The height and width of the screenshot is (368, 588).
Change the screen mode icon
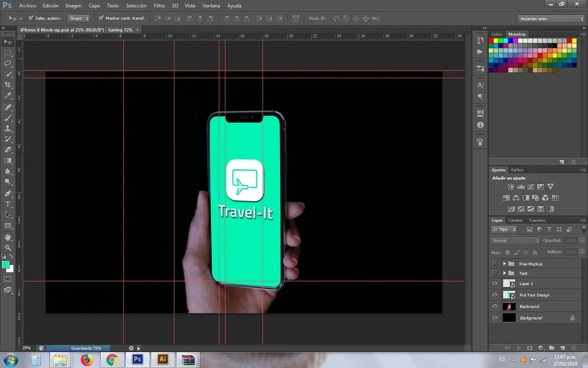(8, 290)
